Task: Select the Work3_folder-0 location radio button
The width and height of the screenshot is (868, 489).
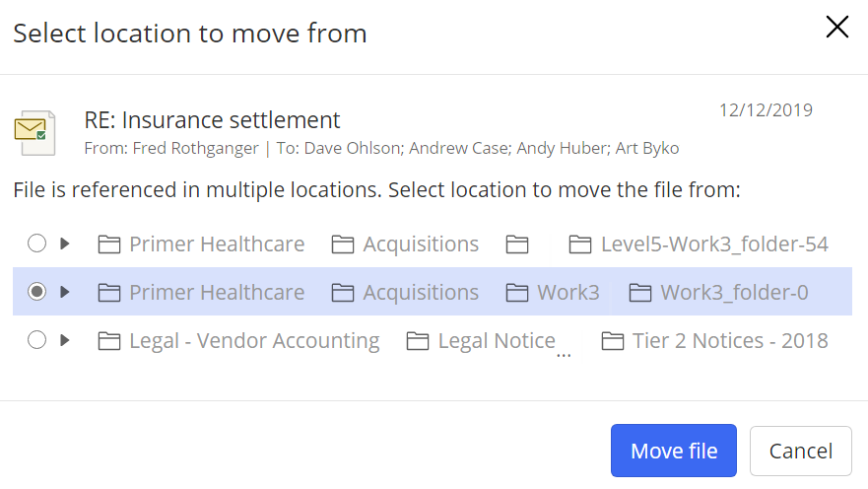Action: click(36, 292)
